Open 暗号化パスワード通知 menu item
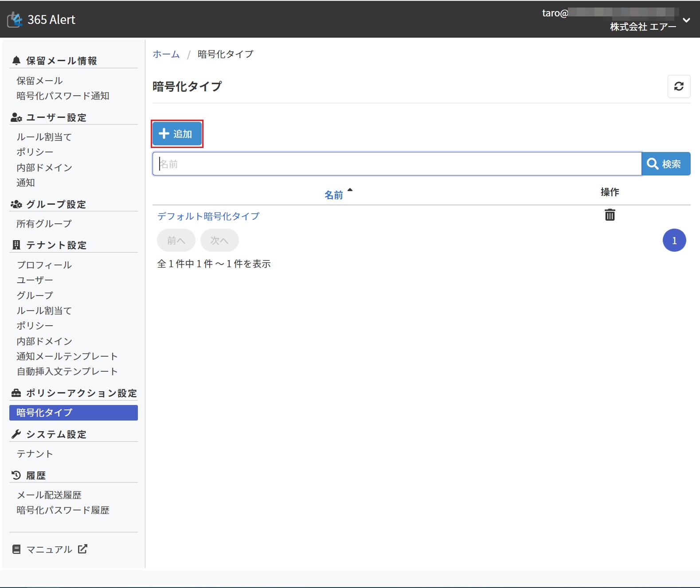 coord(63,96)
